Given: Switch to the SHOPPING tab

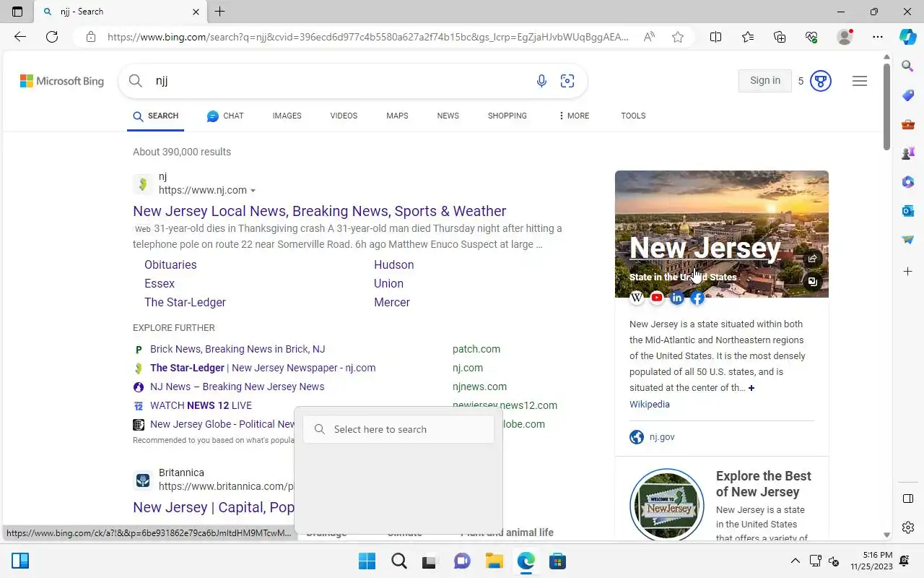Looking at the screenshot, I should click(507, 116).
